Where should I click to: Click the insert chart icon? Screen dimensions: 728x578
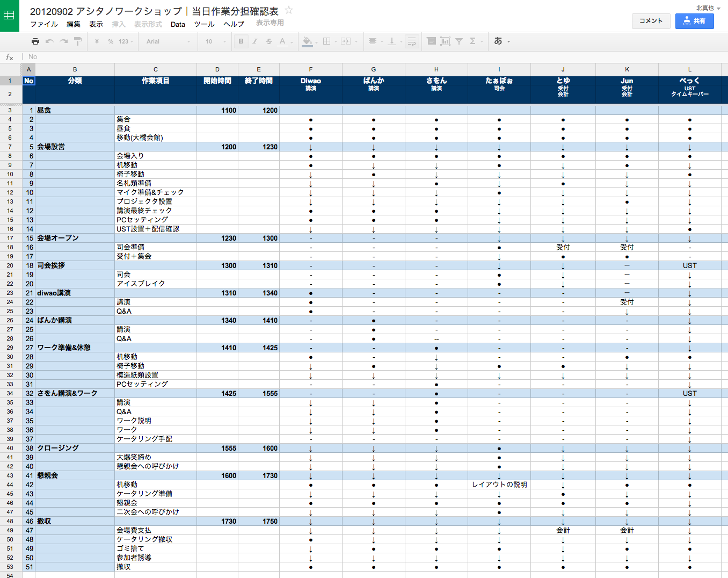(445, 41)
